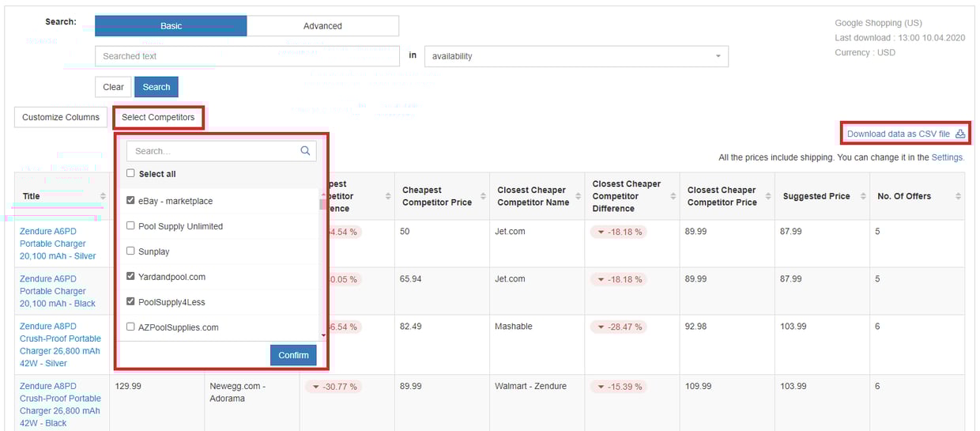
Task: Uncheck eBay - marketplace competitor
Action: coord(131,201)
